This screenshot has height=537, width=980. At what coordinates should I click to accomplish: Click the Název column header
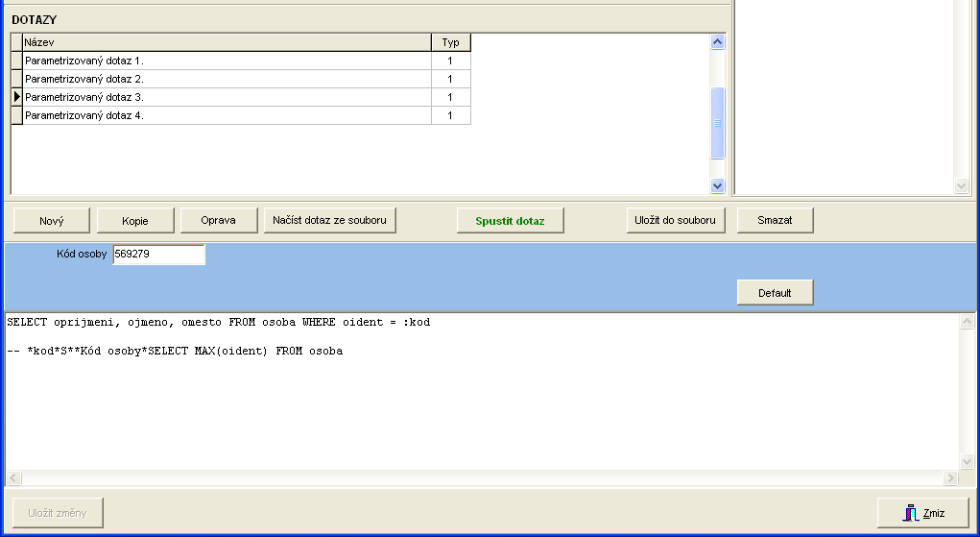(227, 42)
